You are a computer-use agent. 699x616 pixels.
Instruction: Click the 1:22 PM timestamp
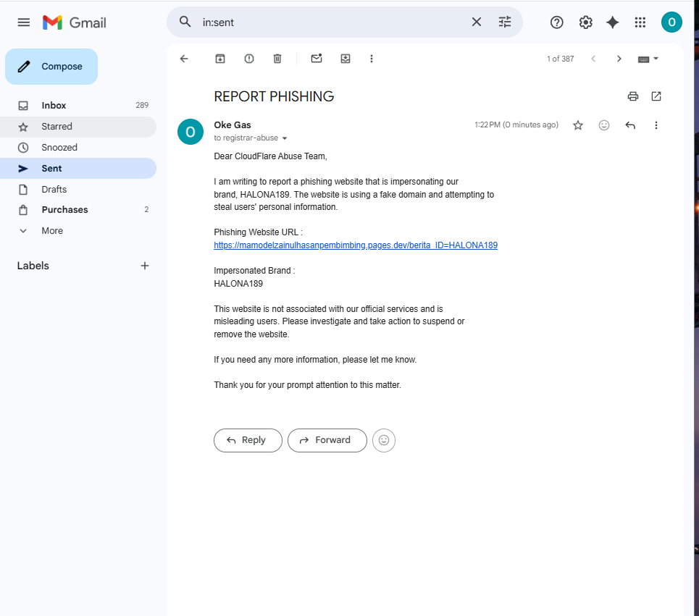click(x=516, y=125)
